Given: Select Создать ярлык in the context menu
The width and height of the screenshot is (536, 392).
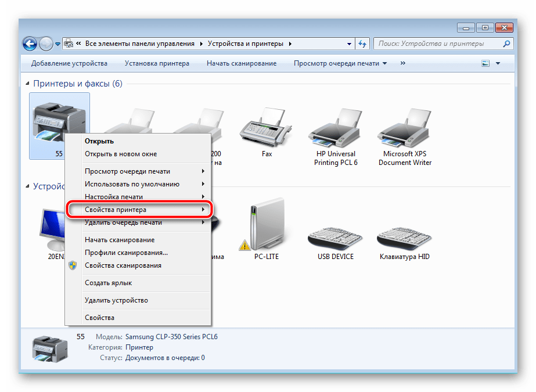Looking at the screenshot, I should pyautogui.click(x=108, y=283).
